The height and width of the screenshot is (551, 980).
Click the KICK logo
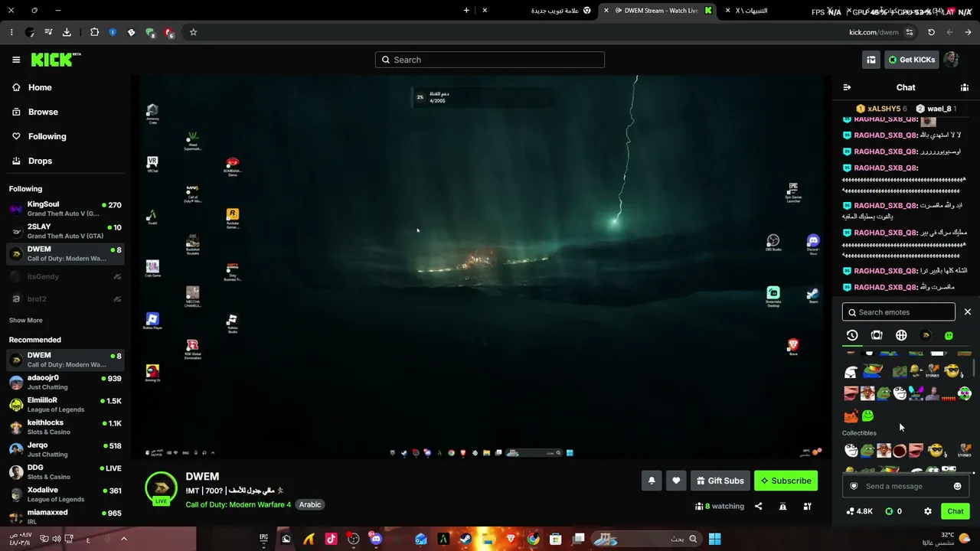pos(56,60)
